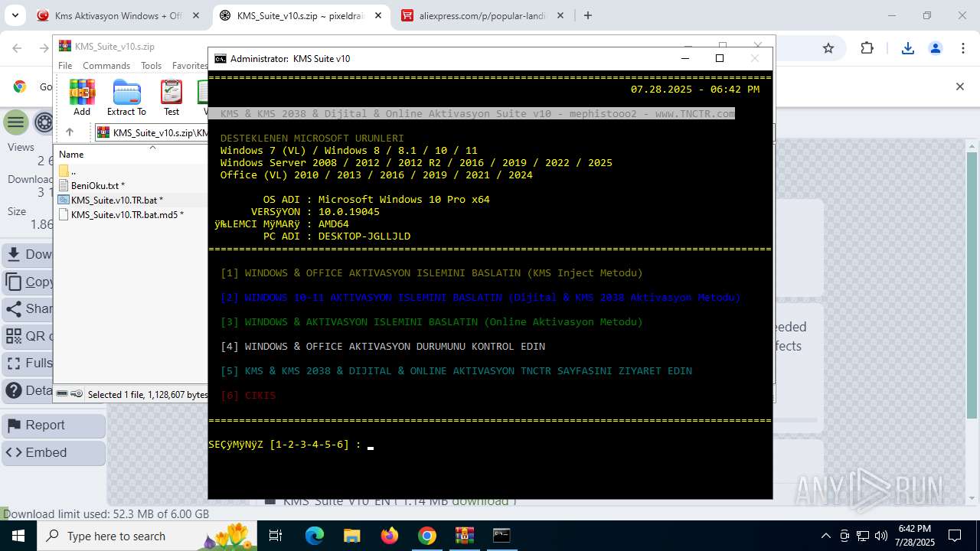Show hidden system tray icons

point(825,536)
